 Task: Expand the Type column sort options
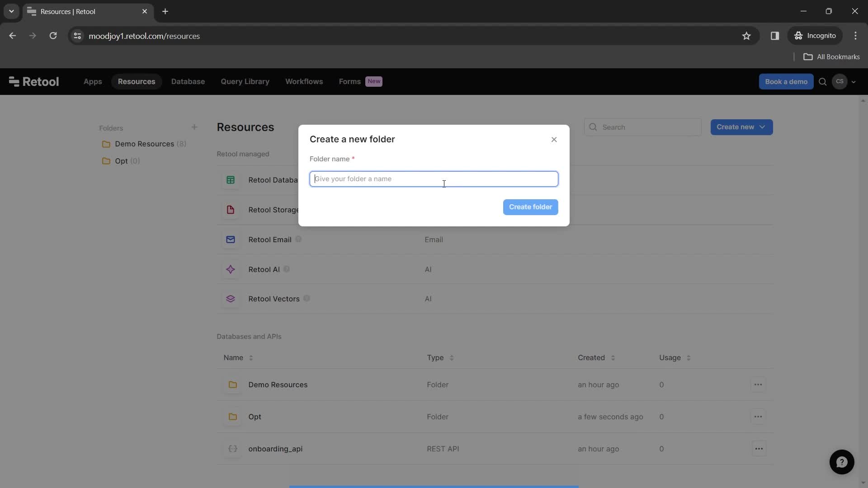click(452, 357)
